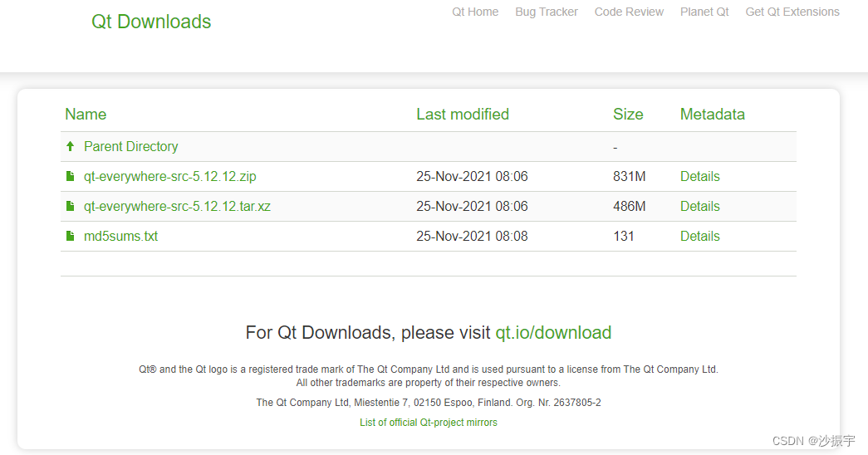Viewport: 868px width, 455px height.
Task: Open md5sums.txt file link
Action: point(120,237)
